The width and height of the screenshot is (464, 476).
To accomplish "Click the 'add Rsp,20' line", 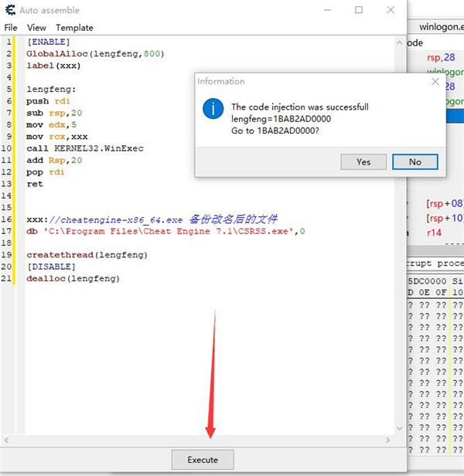I will pos(54,160).
